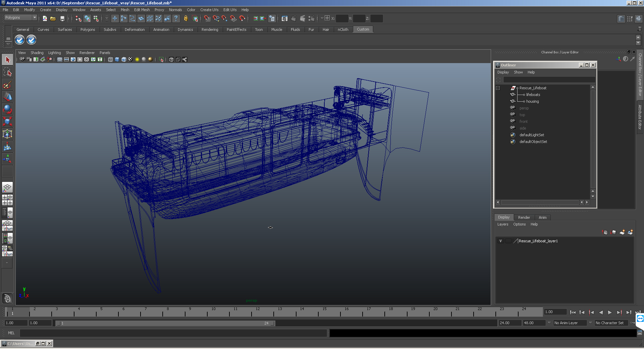This screenshot has width=644, height=349.
Task: Open the Render Settings icon
Action: (x=312, y=18)
